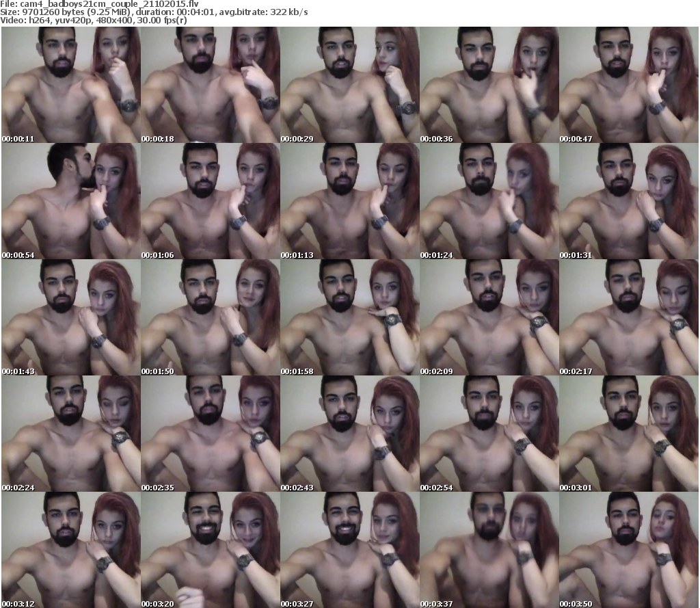Pick the frame stamped 00:01:58
This screenshot has width=700, height=608.
click(x=350, y=317)
